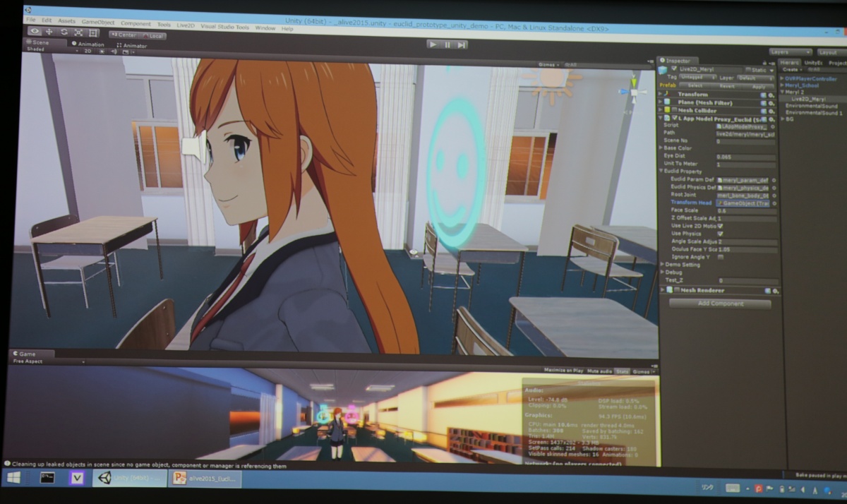Open Windows Start menu

tap(13, 477)
